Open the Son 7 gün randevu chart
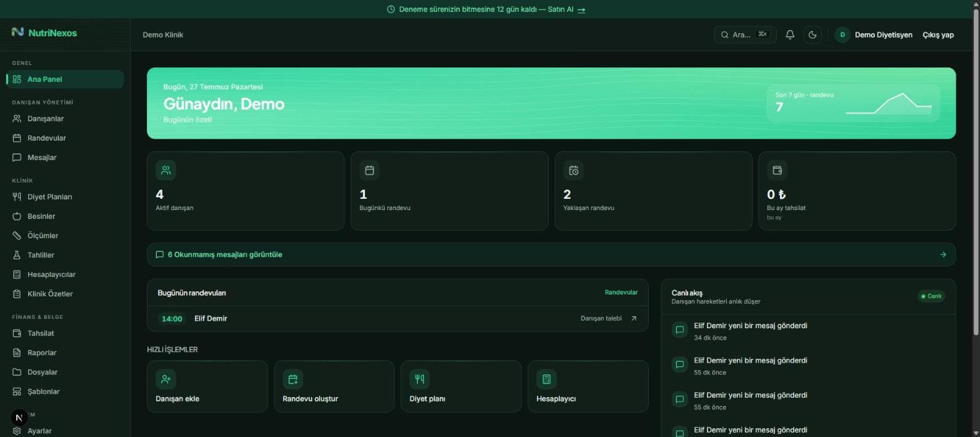This screenshot has height=437, width=980. click(x=854, y=103)
